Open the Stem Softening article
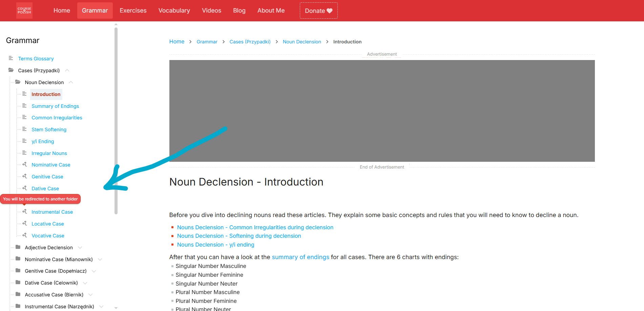 (x=49, y=130)
